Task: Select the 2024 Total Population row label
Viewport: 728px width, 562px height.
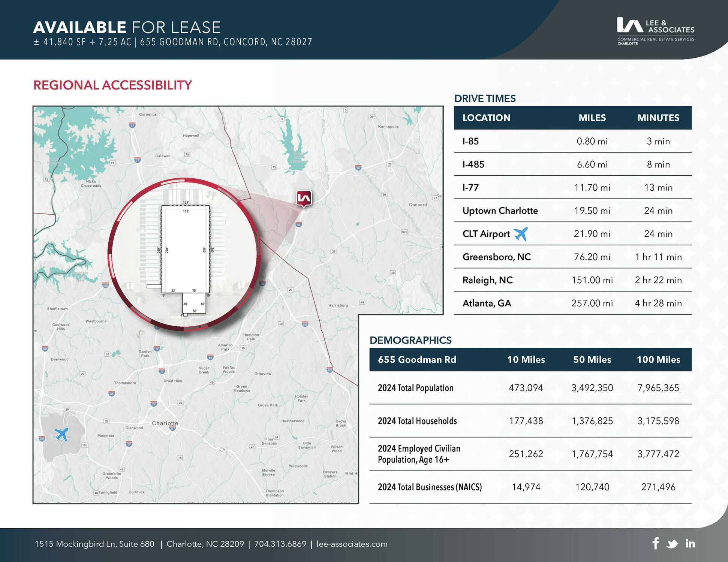Action: (415, 388)
